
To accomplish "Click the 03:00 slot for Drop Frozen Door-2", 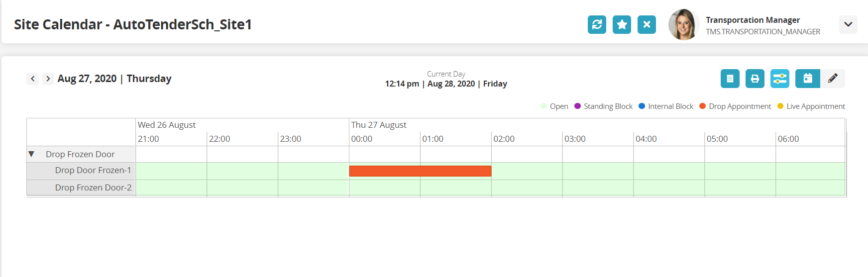I will click(598, 188).
